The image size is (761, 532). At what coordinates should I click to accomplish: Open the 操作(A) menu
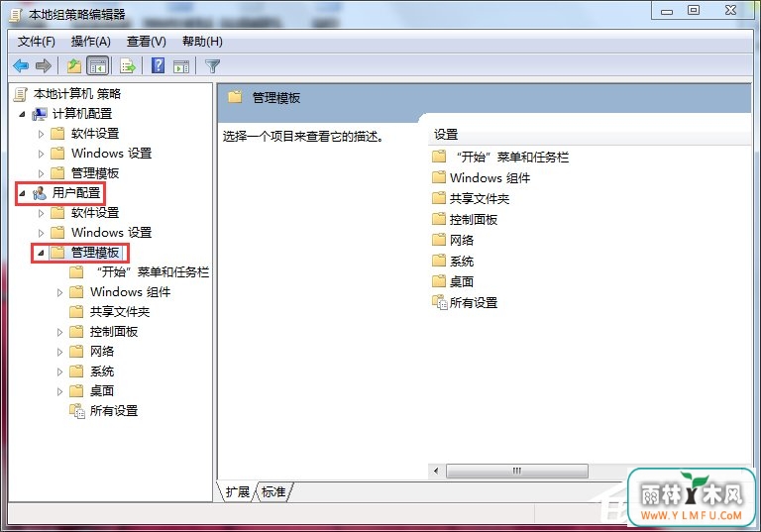(91, 42)
